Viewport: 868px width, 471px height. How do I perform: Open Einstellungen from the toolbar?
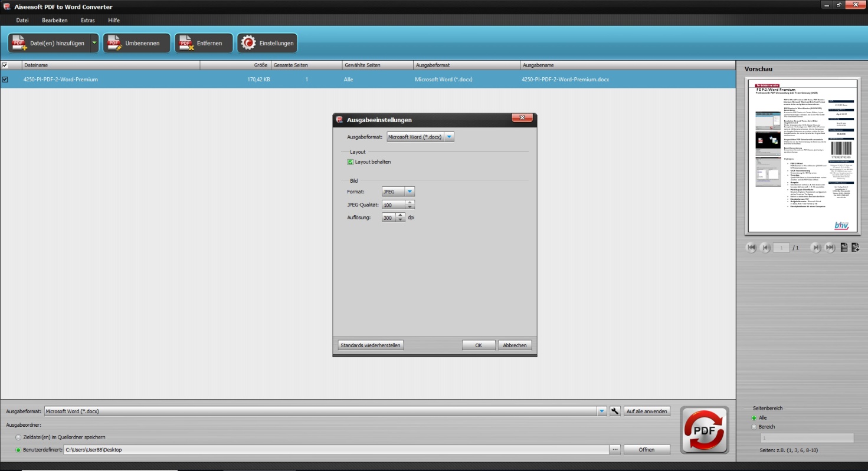pyautogui.click(x=267, y=43)
